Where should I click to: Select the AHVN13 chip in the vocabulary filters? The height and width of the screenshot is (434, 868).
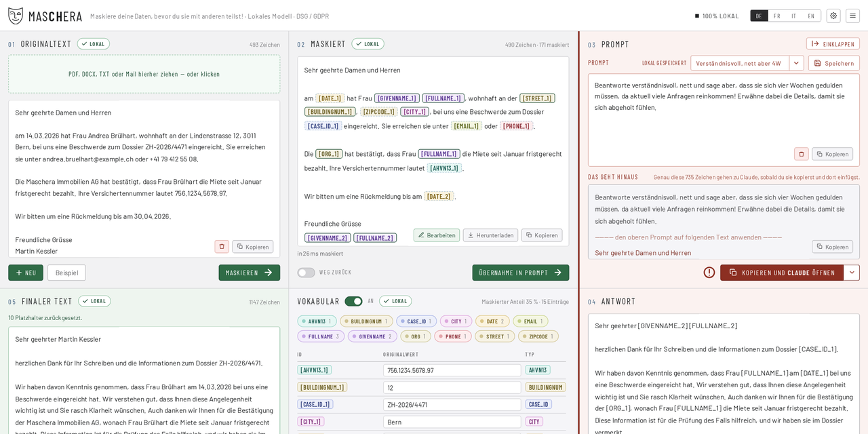point(317,321)
